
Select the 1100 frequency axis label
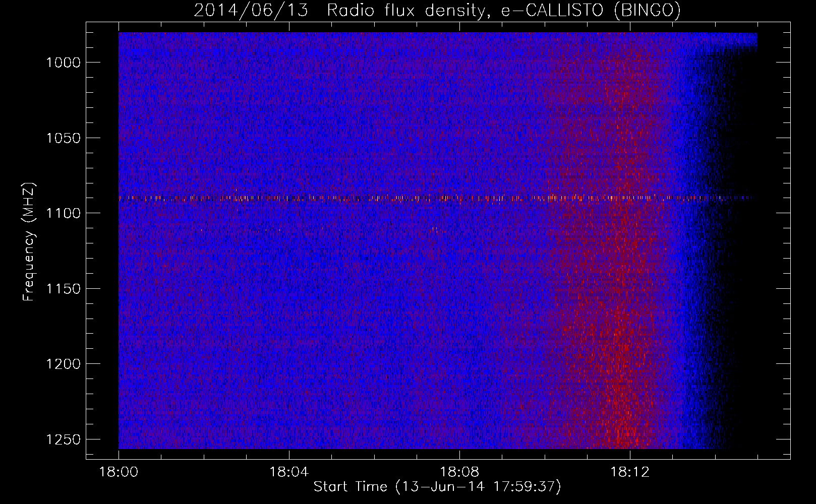pyautogui.click(x=63, y=213)
